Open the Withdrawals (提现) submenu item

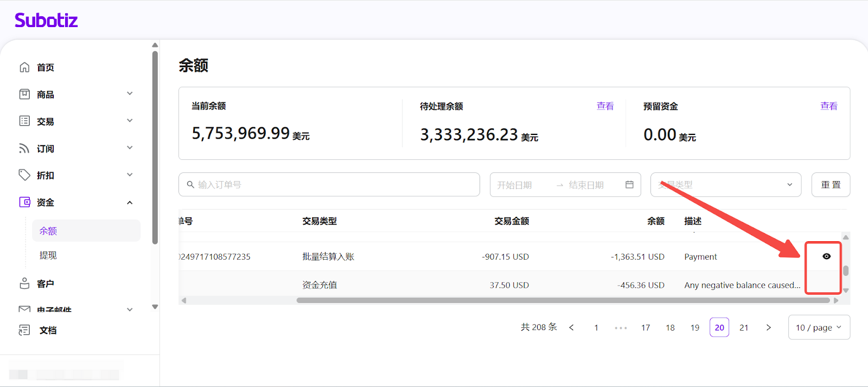48,255
